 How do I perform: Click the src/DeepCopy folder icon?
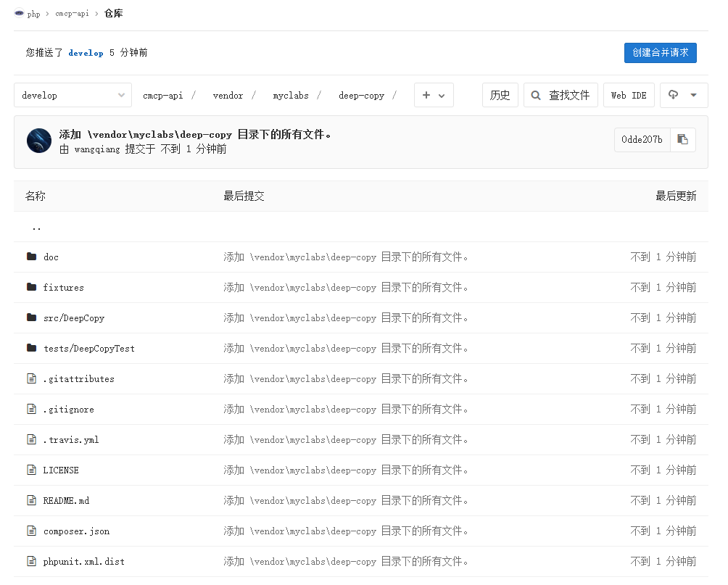click(31, 318)
